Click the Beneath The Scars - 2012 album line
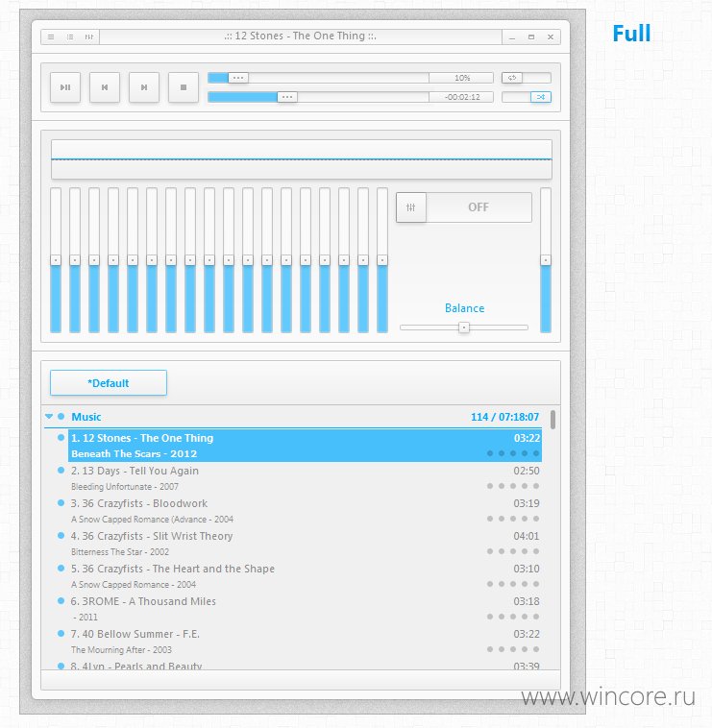This screenshot has width=712, height=728. (135, 453)
